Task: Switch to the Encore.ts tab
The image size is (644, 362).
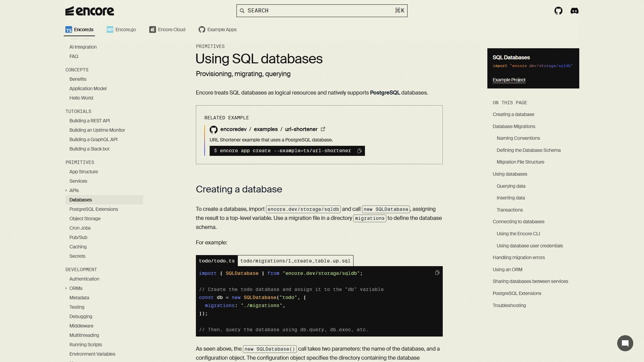Action: tap(80, 30)
